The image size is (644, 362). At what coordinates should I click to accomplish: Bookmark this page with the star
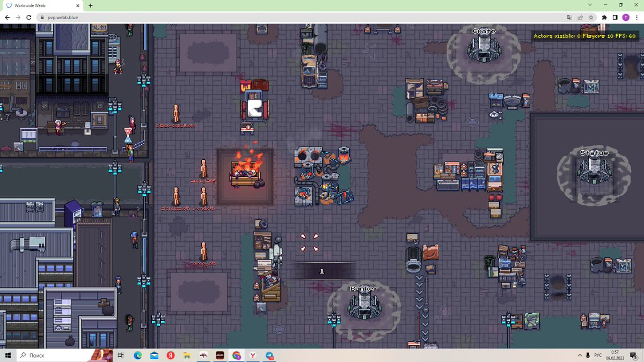point(591,17)
